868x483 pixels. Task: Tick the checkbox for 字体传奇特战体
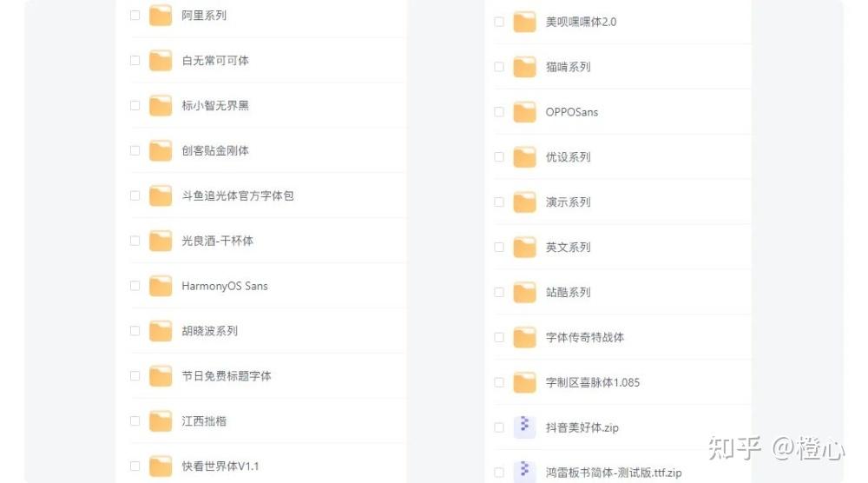499,337
